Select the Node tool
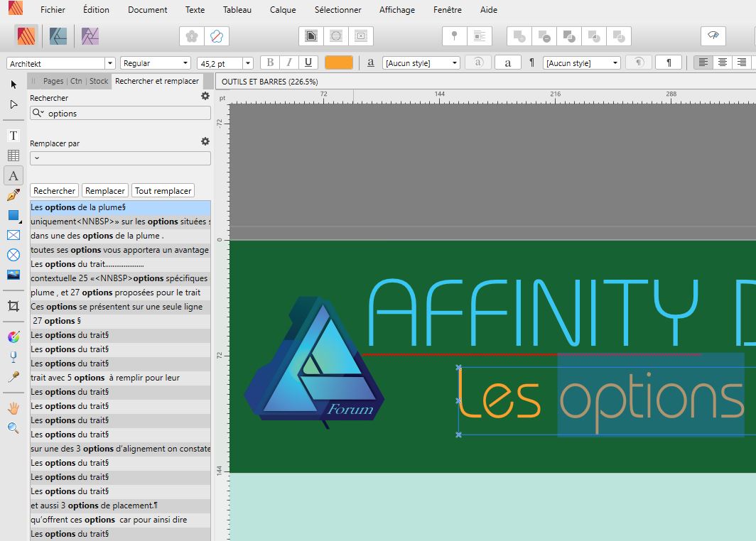Image resolution: width=756 pixels, height=541 pixels. tap(13, 104)
